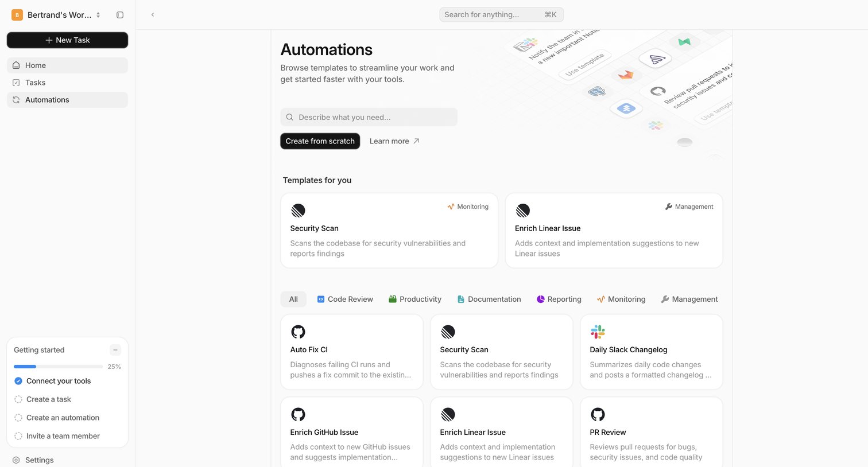Click the back chevron arrow
This screenshot has height=467, width=868.
pyautogui.click(x=153, y=15)
